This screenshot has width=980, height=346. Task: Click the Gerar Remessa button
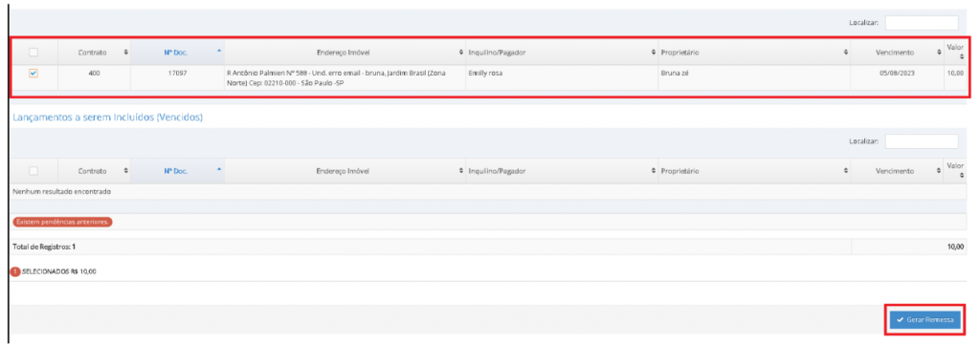pyautogui.click(x=925, y=319)
